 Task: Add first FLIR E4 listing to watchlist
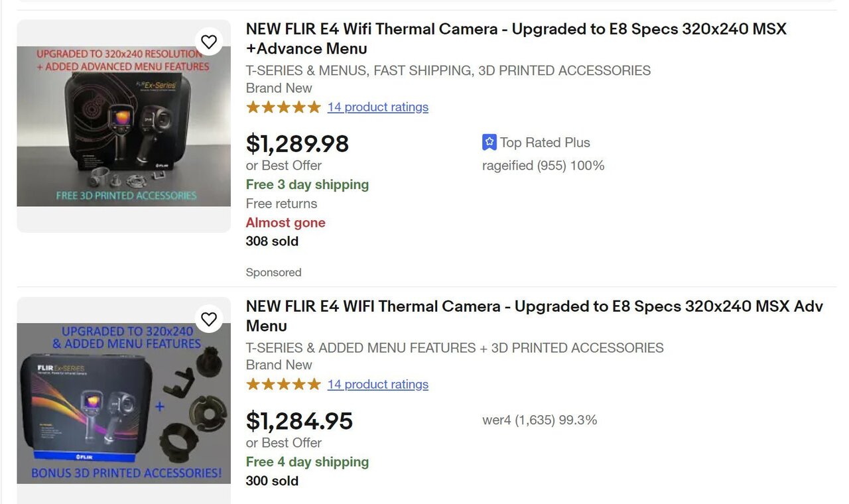(x=209, y=42)
